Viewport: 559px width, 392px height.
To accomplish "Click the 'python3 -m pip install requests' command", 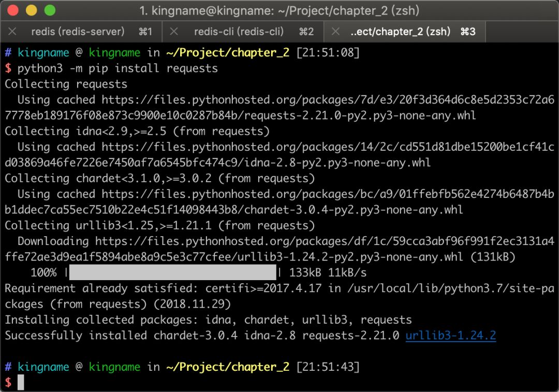I will (117, 68).
